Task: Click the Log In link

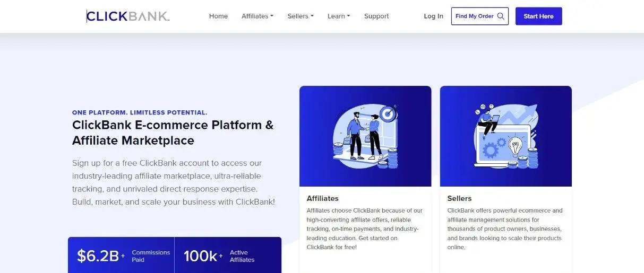Action: point(433,16)
